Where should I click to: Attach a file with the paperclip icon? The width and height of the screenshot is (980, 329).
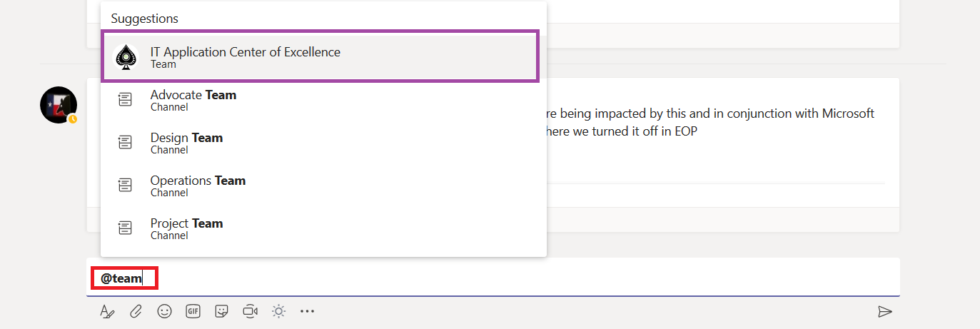pos(136,311)
